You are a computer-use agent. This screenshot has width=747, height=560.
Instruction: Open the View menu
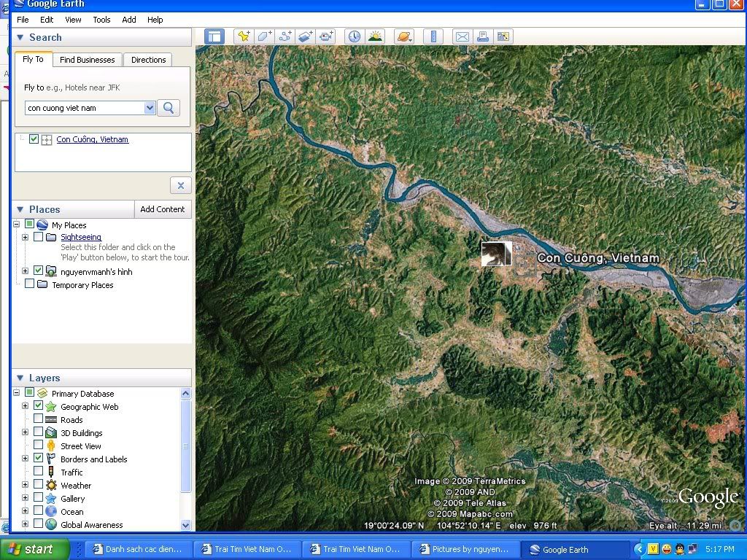coord(73,20)
